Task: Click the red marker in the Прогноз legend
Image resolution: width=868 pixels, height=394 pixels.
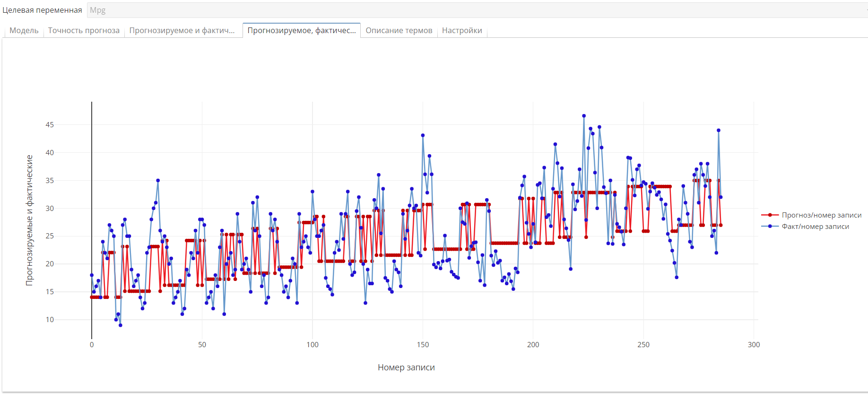Action: point(770,215)
